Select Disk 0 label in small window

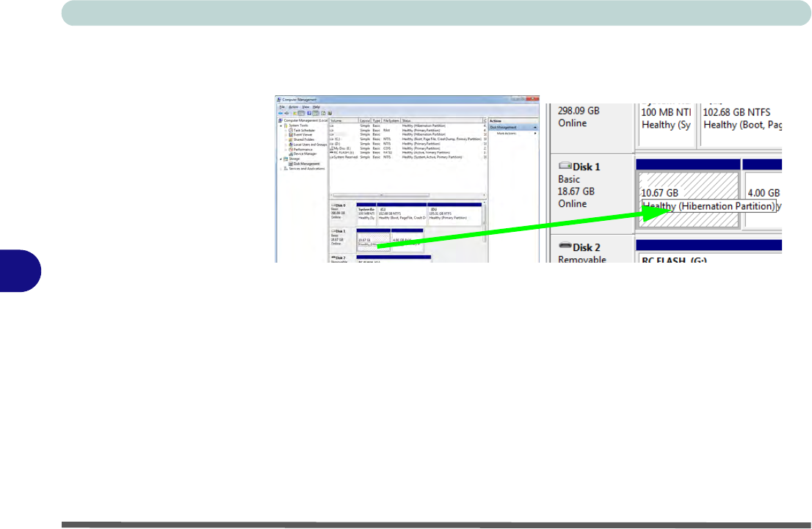tap(339, 205)
